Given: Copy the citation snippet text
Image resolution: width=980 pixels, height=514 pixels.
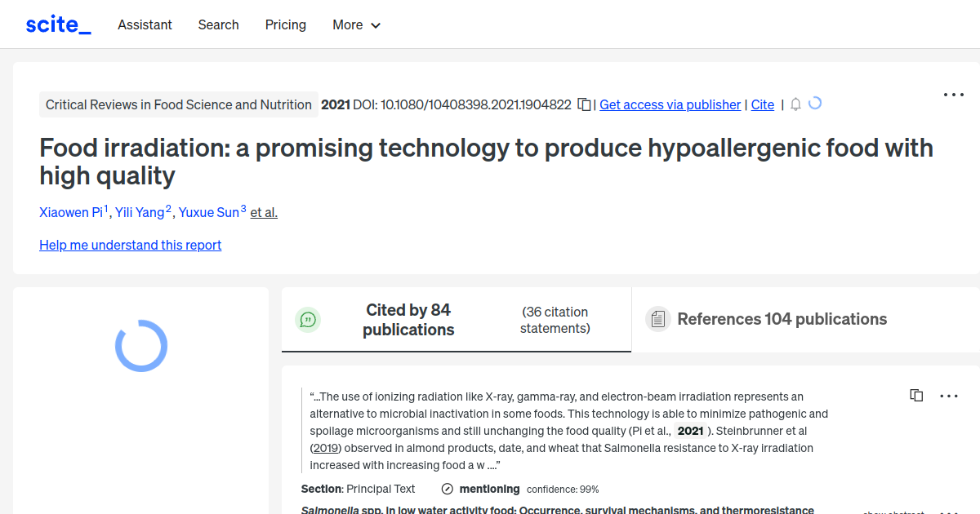Looking at the screenshot, I should (916, 395).
